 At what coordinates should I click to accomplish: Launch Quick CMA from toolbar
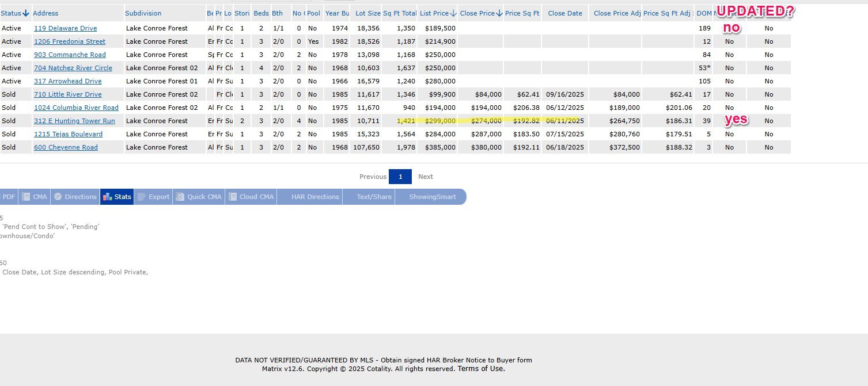(x=199, y=197)
